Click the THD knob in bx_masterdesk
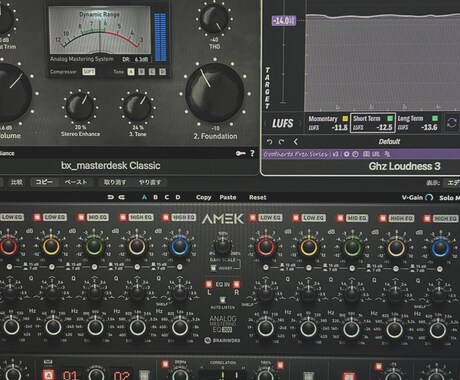 pos(215,19)
